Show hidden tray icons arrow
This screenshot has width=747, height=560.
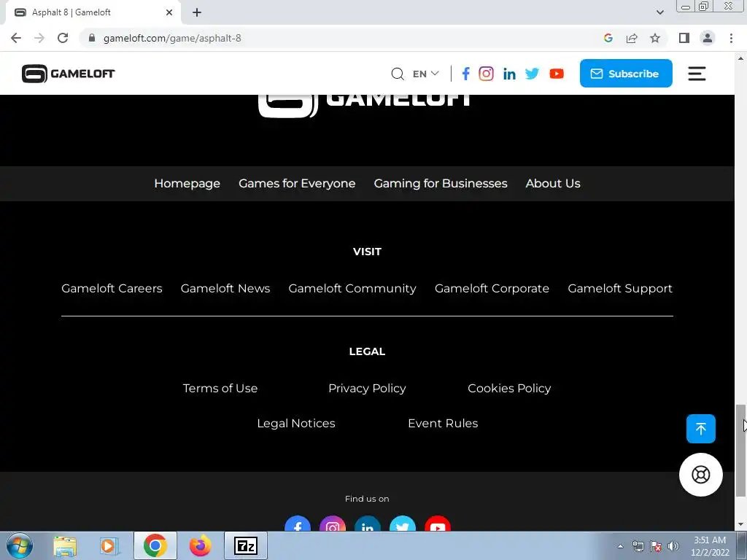click(620, 546)
